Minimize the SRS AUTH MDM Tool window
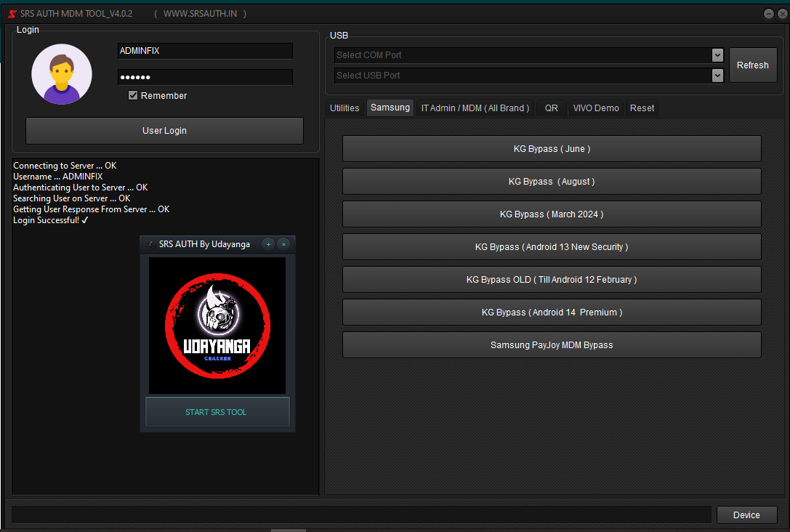 pyautogui.click(x=768, y=14)
